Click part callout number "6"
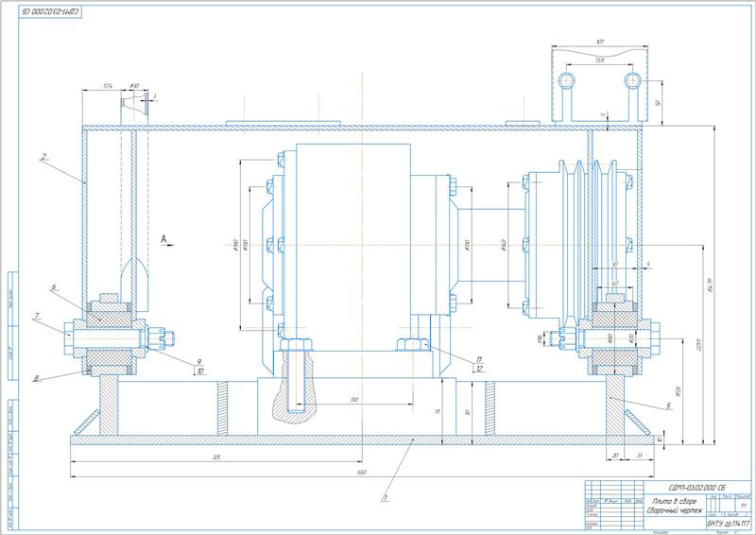Screen dimensions: 756x535 pyautogui.click(x=54, y=286)
